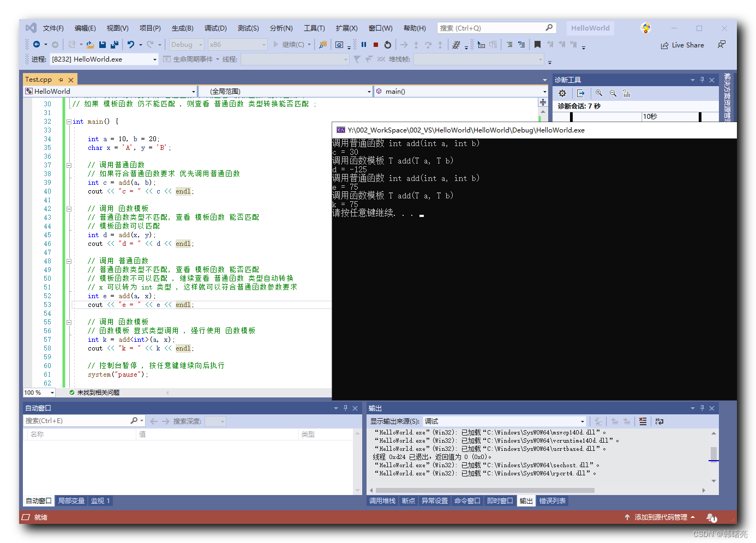Click the screenshot/camera toolbar icon
The image size is (756, 543).
339,45
